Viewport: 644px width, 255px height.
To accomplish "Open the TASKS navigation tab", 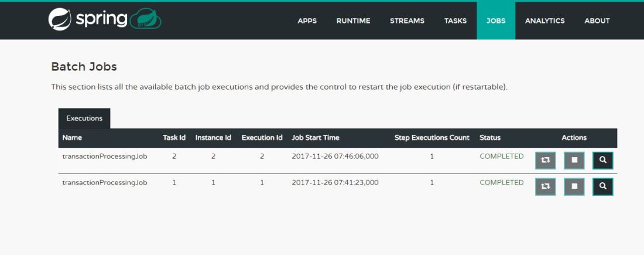I will pyautogui.click(x=455, y=21).
